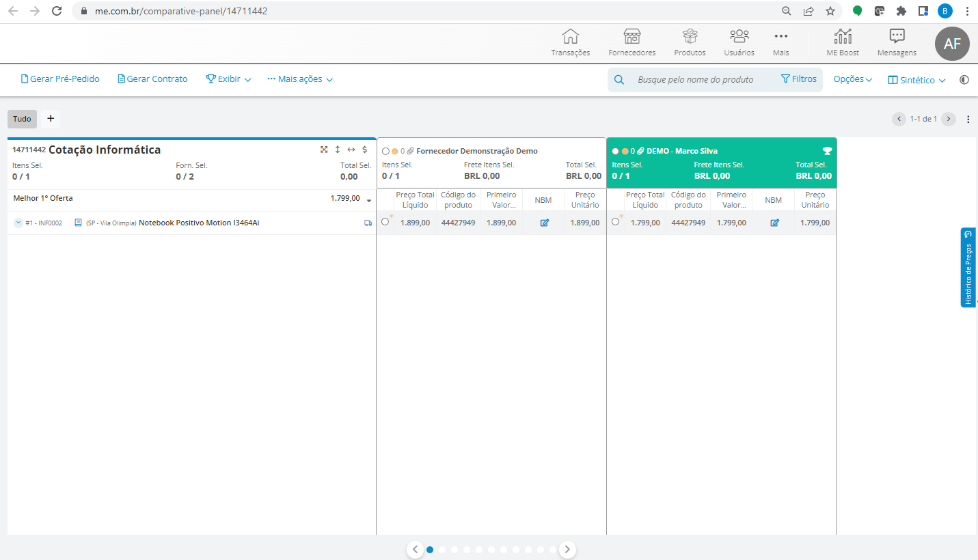Open the Mais three-dot menu in top navigation
The width and height of the screenshot is (978, 560).
coord(780,37)
